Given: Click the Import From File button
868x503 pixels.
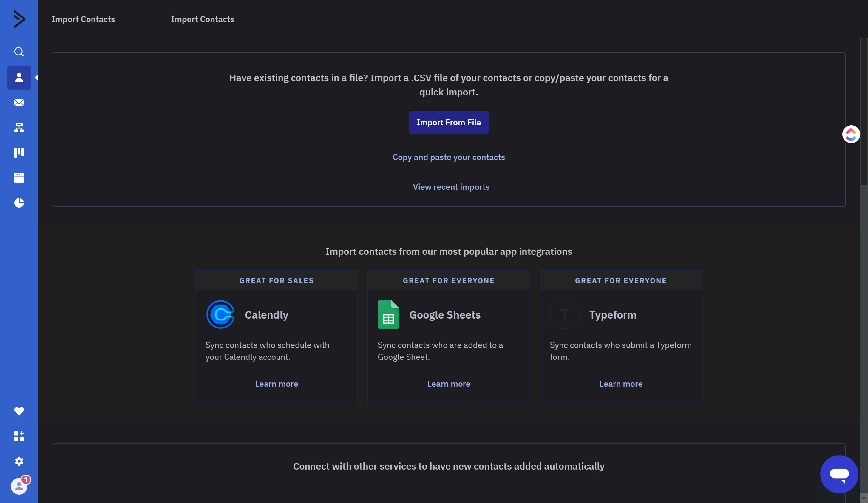Looking at the screenshot, I should pyautogui.click(x=449, y=122).
